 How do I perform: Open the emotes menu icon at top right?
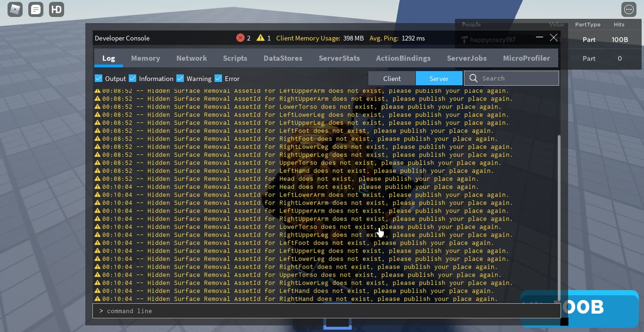[629, 9]
